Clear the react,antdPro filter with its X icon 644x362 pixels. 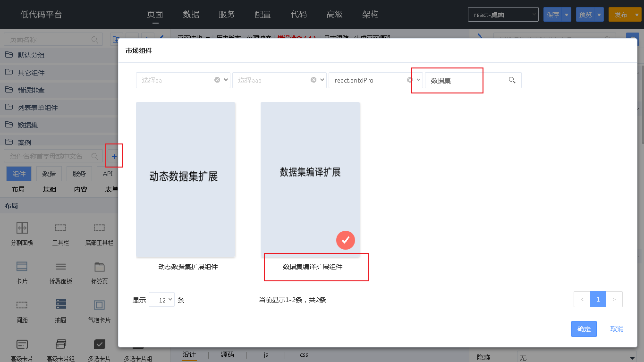click(x=410, y=80)
